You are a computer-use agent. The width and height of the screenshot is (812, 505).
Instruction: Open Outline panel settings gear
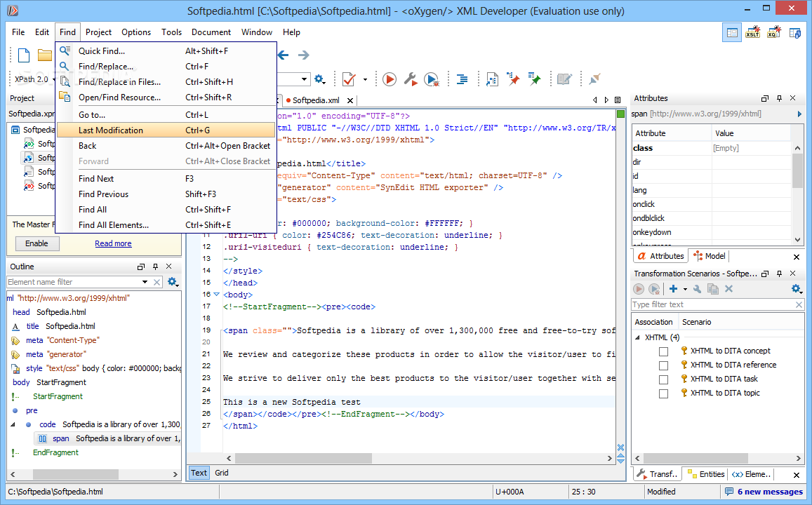173,282
